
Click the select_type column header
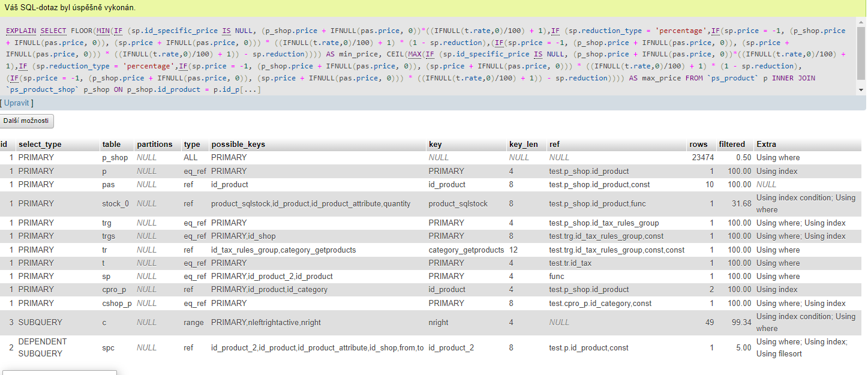40,144
